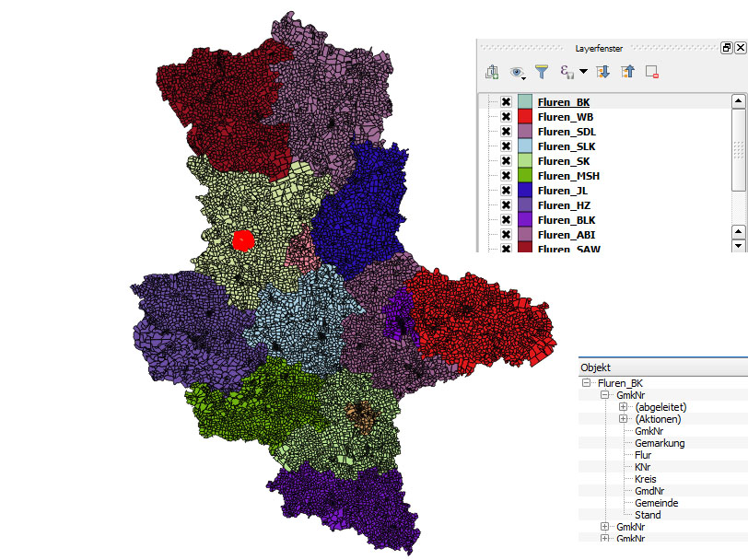Select the Fluren_MSH layer name

pos(568,176)
